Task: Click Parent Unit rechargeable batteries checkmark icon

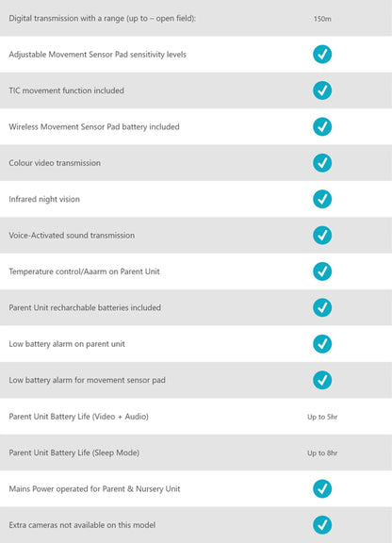Action: pos(322,307)
